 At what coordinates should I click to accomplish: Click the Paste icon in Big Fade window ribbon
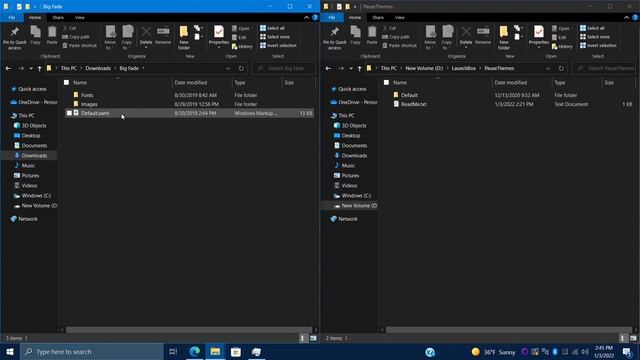click(52, 35)
